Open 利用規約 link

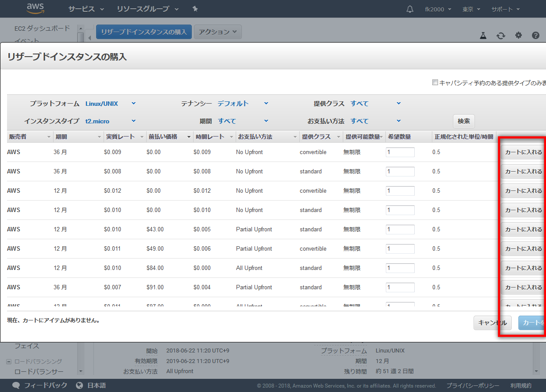[x=521, y=385]
